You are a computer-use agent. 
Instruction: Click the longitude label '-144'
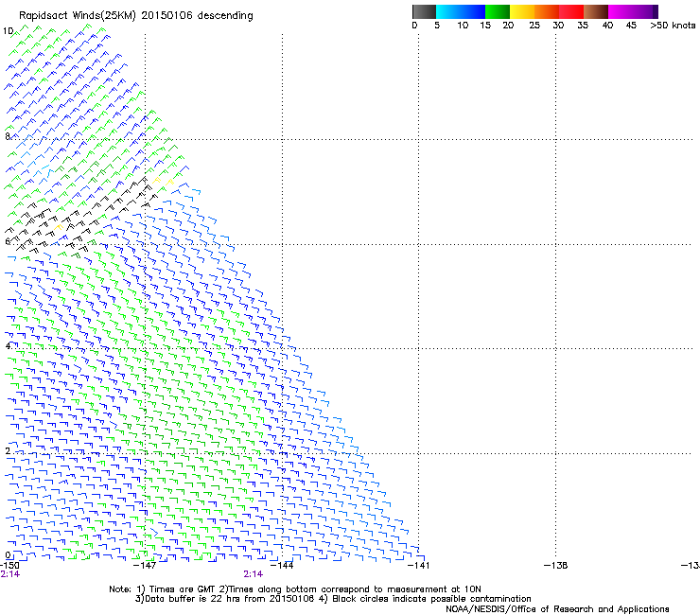(282, 566)
